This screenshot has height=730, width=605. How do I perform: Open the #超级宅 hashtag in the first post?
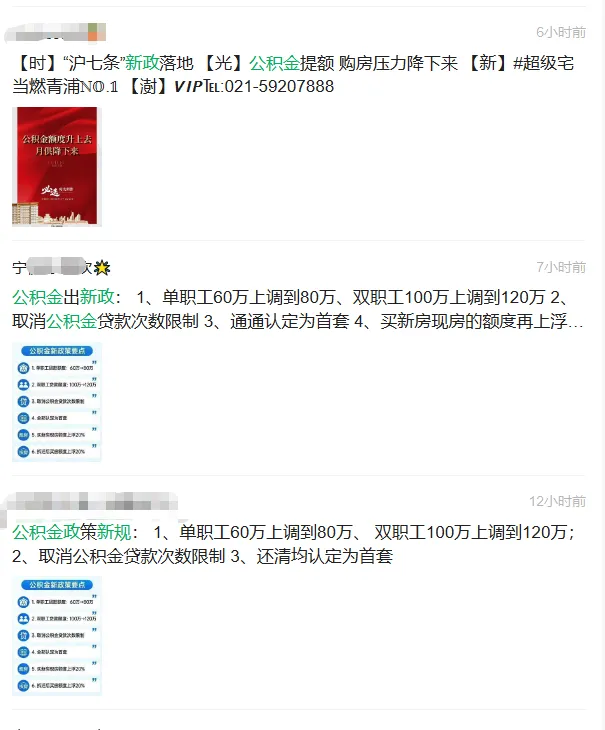(543, 63)
